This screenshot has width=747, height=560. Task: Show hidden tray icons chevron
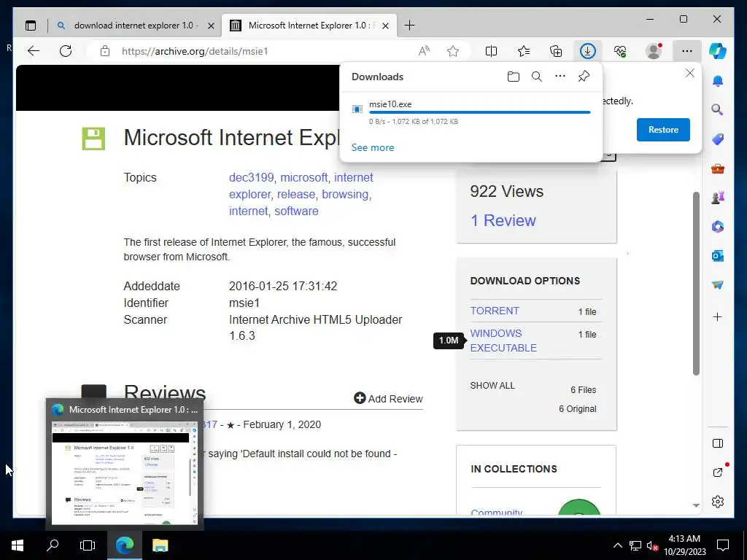click(x=617, y=545)
